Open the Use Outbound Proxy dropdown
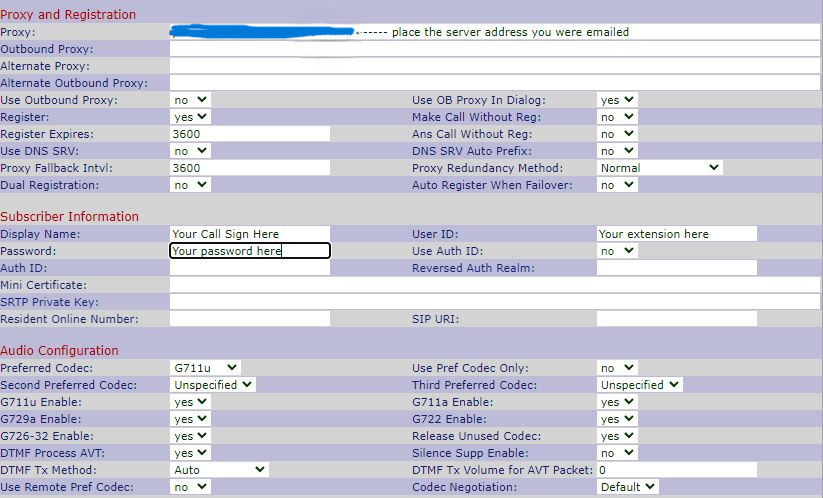This screenshot has width=823, height=498. click(190, 100)
